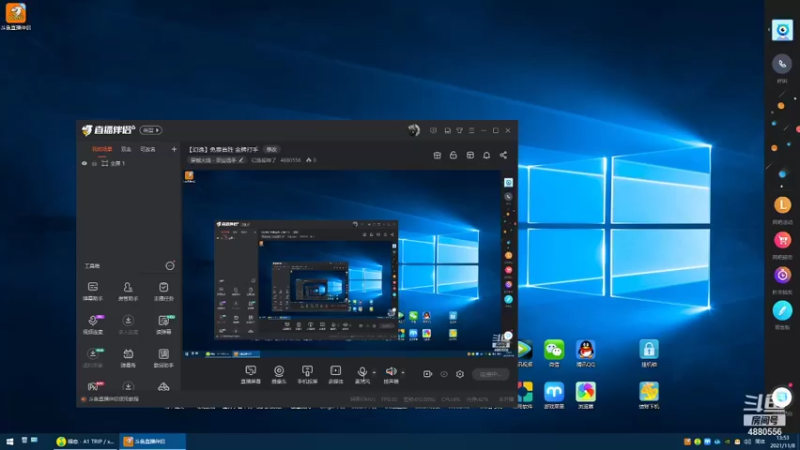
Task: Toggle the preview eye icon beside settings gear
Action: click(444, 374)
